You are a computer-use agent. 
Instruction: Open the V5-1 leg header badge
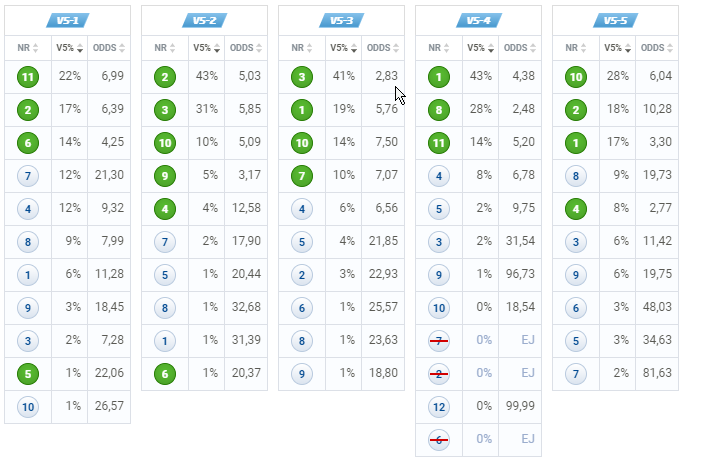67,20
